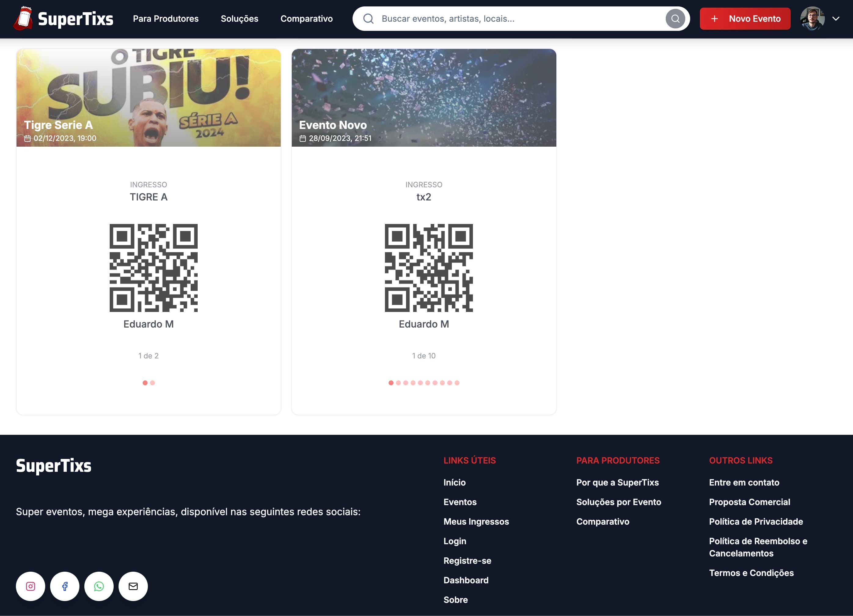Submit search with the round grey search button
Image resolution: width=853 pixels, height=616 pixels.
tap(675, 18)
